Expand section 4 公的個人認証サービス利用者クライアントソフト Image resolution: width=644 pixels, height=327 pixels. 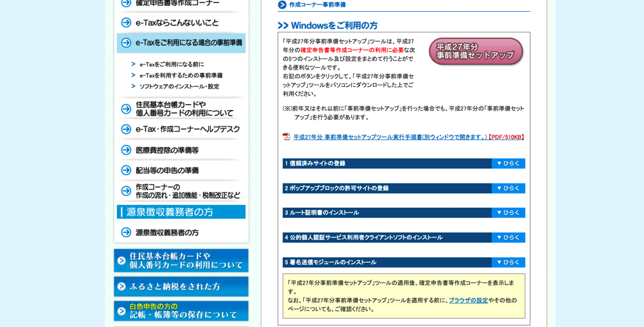[x=508, y=238]
